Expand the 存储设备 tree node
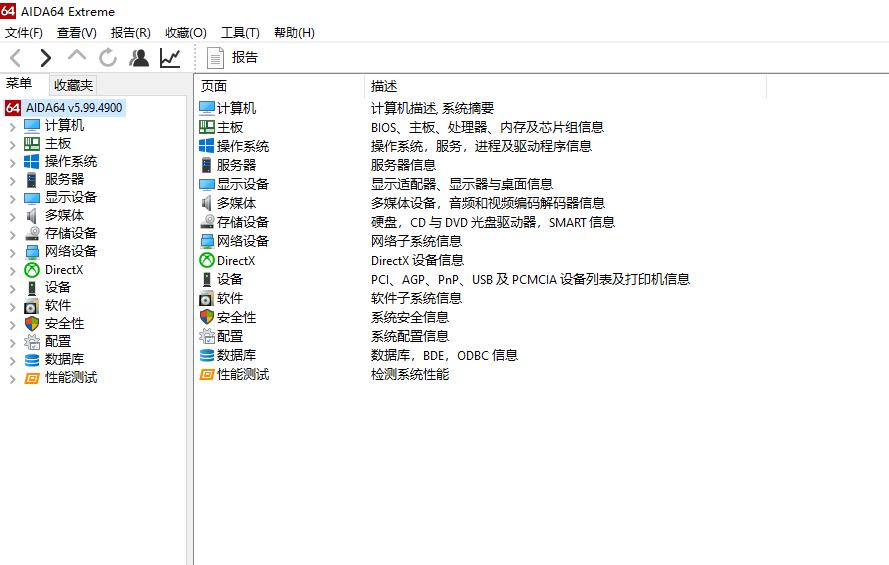Screen dimensions: 889x565 click(12, 235)
